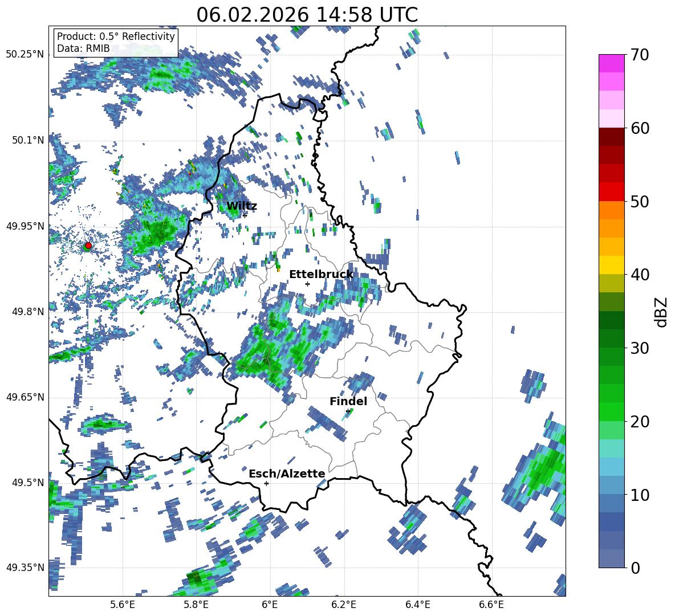Image resolution: width=675 pixels, height=616 pixels.
Task: Click the Data: RMIB text
Action: point(83,48)
